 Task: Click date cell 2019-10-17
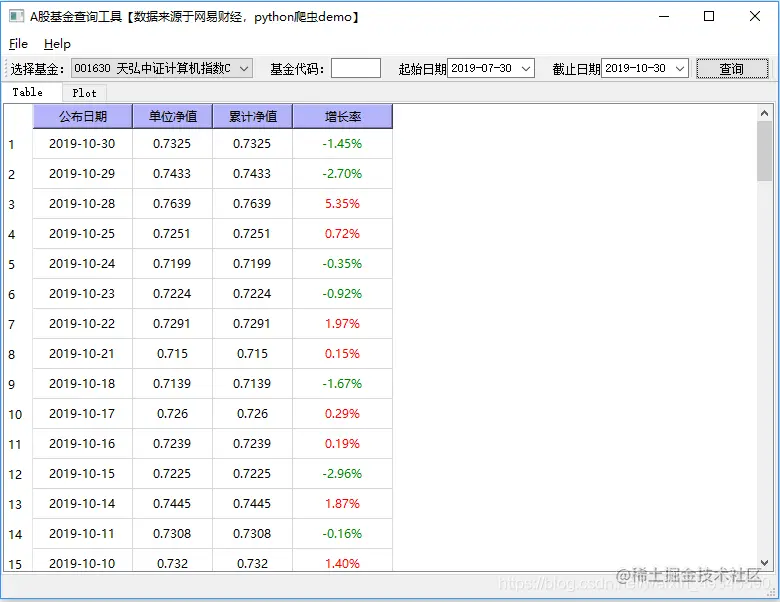click(83, 414)
